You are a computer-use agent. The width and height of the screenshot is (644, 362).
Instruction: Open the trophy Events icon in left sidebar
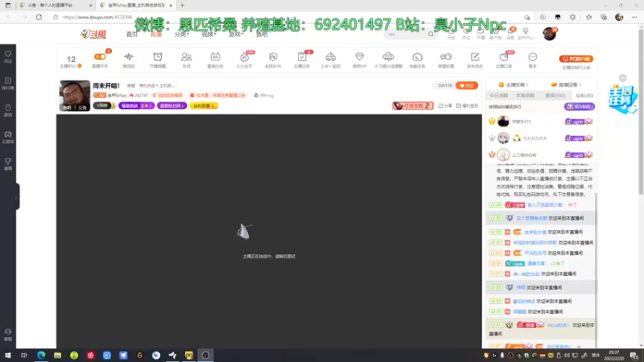click(8, 164)
